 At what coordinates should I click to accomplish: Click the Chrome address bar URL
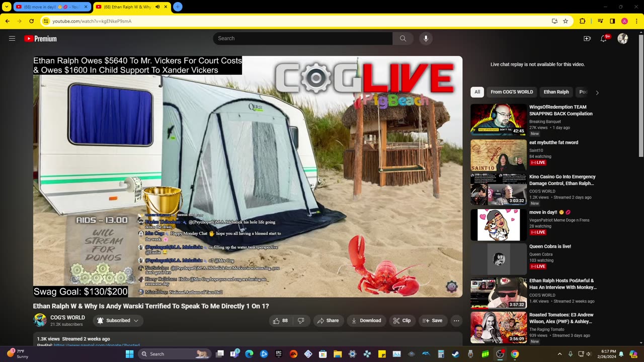[92, 21]
